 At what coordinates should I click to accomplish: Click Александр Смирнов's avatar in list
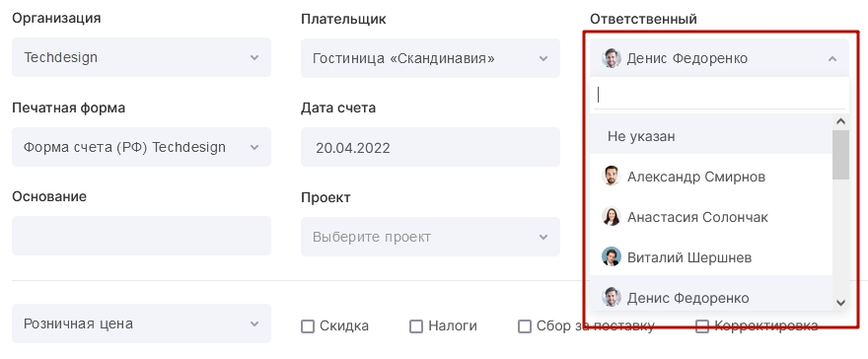tap(612, 177)
